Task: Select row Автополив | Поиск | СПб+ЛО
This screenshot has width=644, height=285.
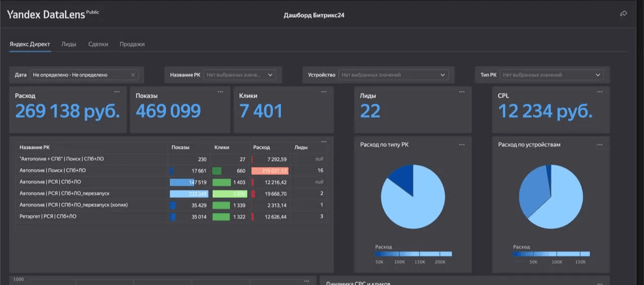Action: click(171, 171)
